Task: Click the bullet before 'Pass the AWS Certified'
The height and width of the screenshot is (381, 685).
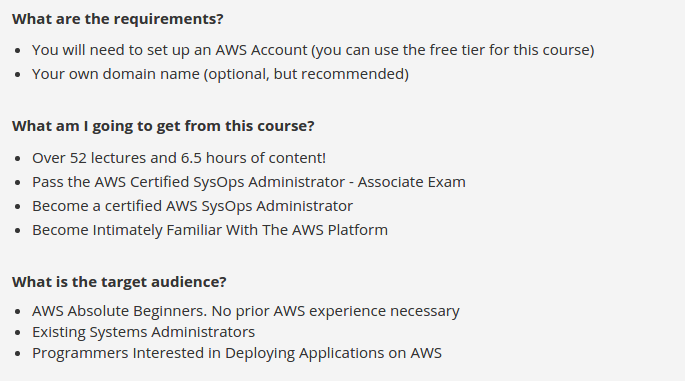Action: click(x=17, y=183)
